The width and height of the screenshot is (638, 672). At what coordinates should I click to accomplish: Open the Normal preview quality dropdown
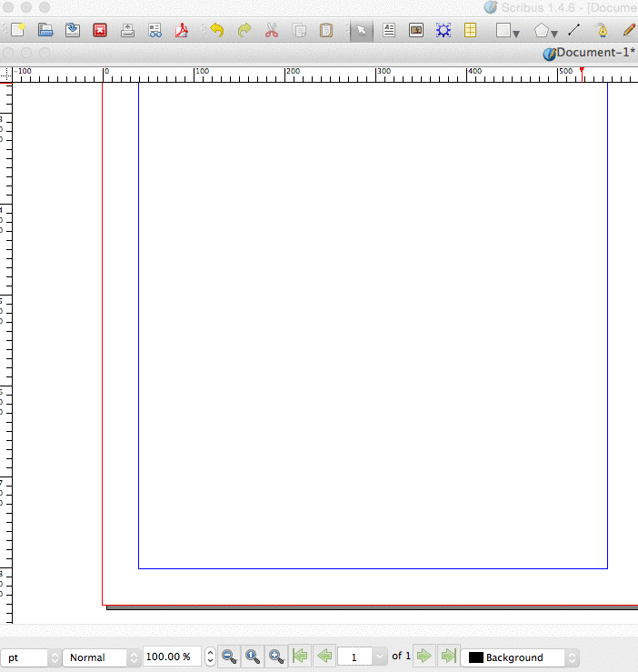[133, 657]
